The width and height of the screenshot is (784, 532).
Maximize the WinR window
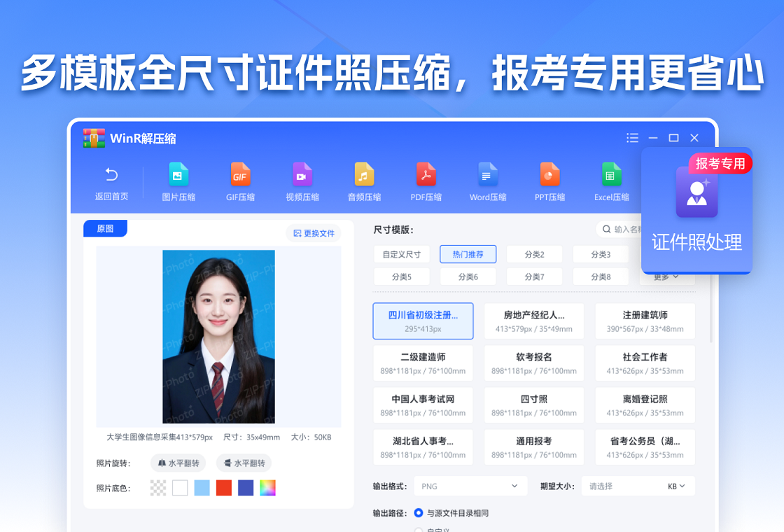[x=673, y=138]
